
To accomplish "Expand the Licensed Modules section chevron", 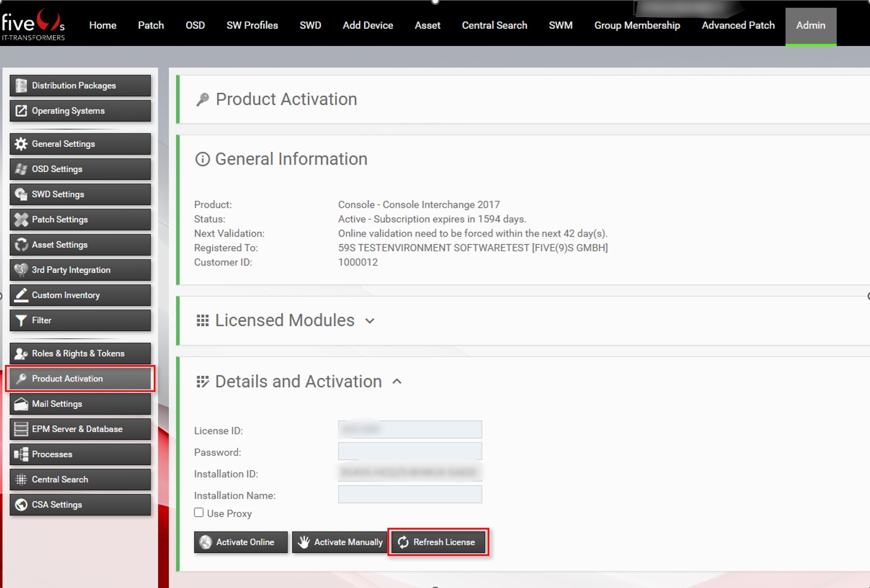I will click(370, 321).
